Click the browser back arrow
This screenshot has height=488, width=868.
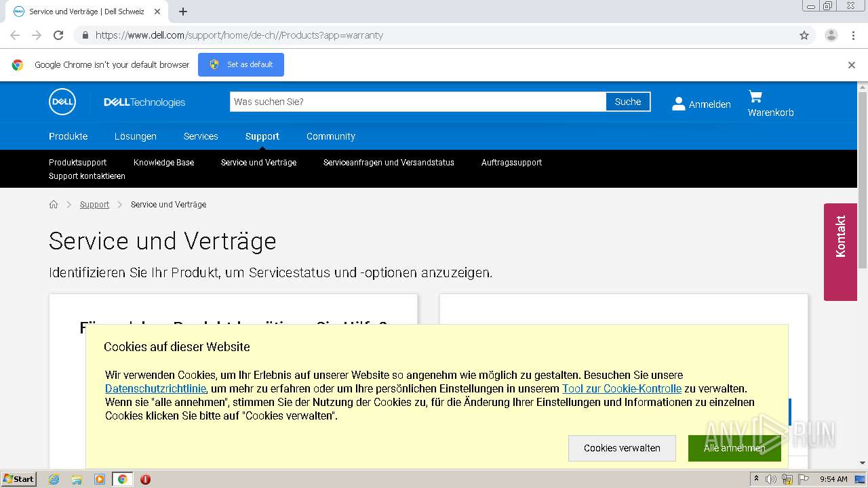pyautogui.click(x=15, y=35)
